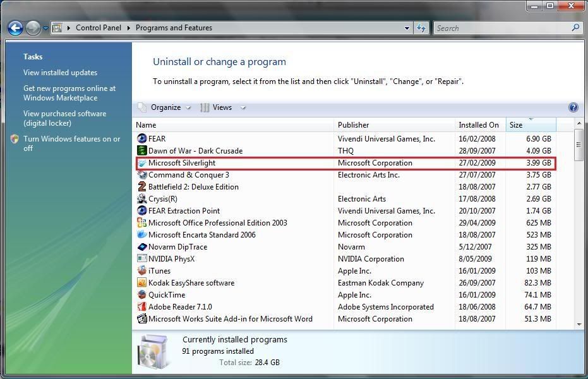
Task: Expand the arrow before Control Panel breadcrumb
Action: (x=69, y=28)
